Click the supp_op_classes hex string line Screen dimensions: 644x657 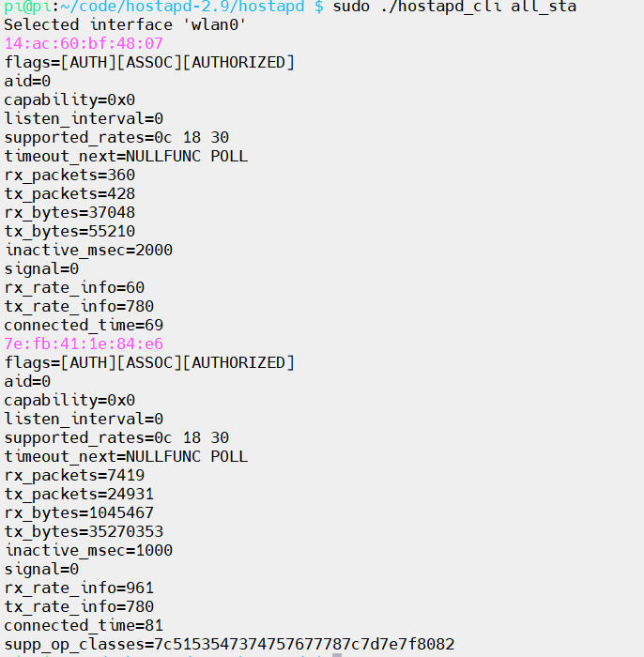click(x=229, y=644)
